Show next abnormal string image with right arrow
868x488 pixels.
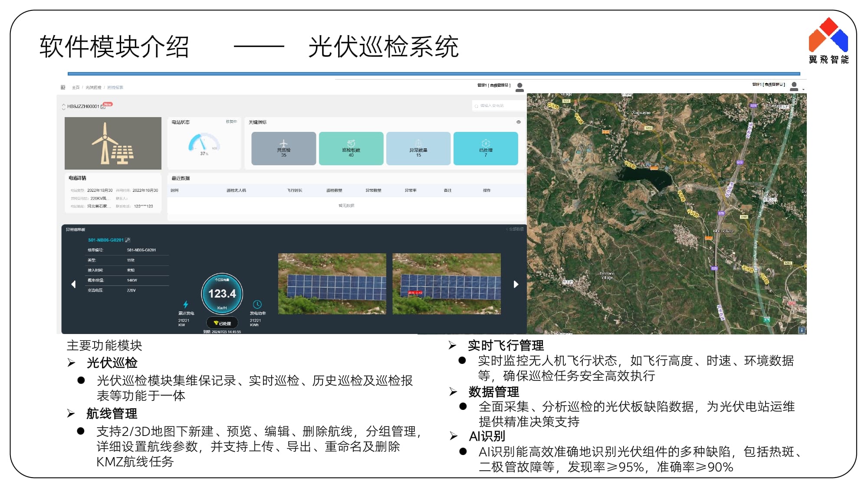point(516,284)
